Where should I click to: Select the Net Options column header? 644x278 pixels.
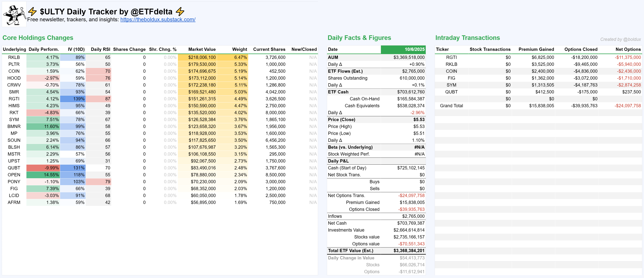point(628,49)
